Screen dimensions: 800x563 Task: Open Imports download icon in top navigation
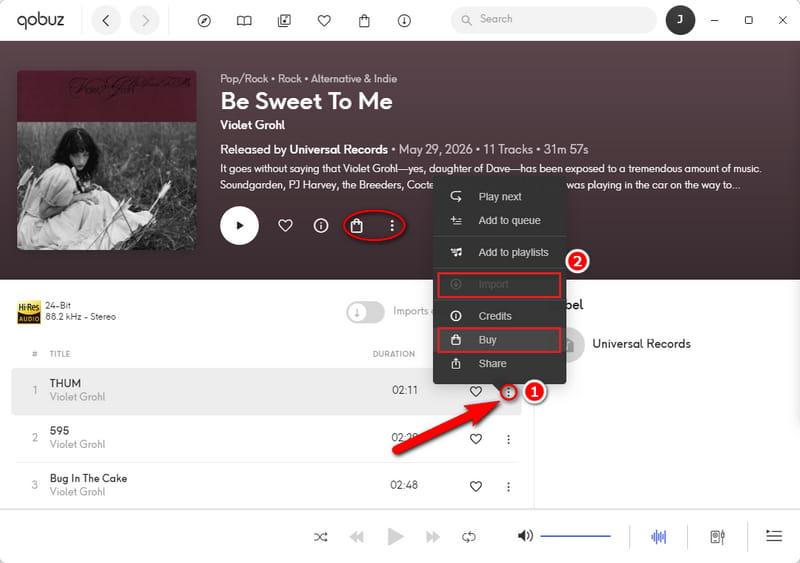[404, 20]
